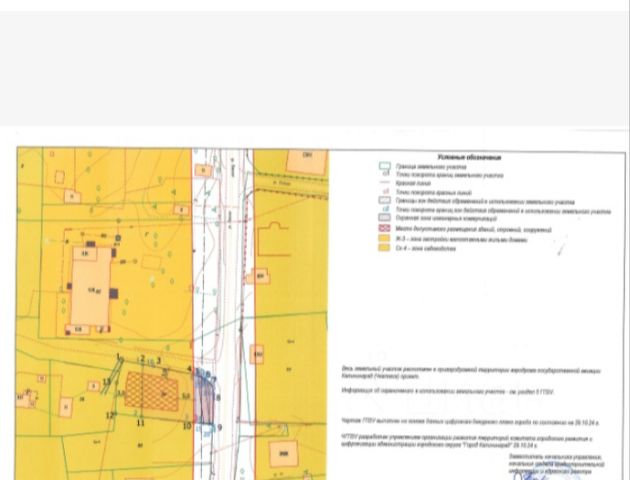Click boundary point number 3 on map
The image size is (630, 480).
[x=158, y=361]
